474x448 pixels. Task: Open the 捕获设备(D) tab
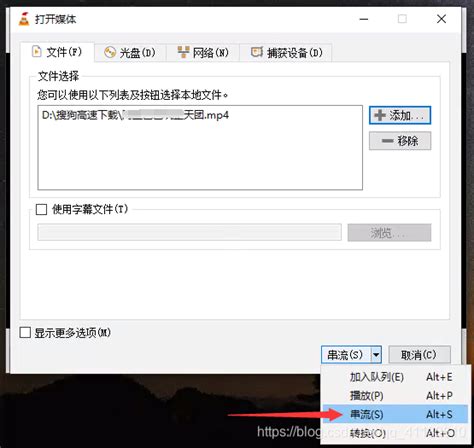click(286, 52)
